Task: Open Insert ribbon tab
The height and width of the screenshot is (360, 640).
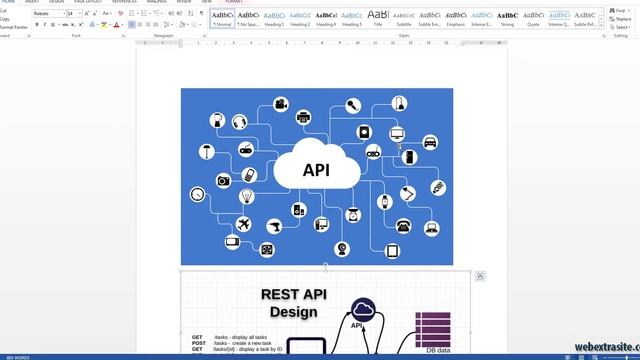Action: (x=32, y=2)
